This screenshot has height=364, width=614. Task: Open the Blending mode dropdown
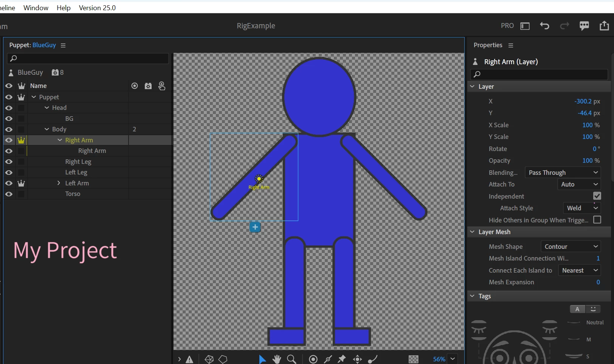[563, 173]
